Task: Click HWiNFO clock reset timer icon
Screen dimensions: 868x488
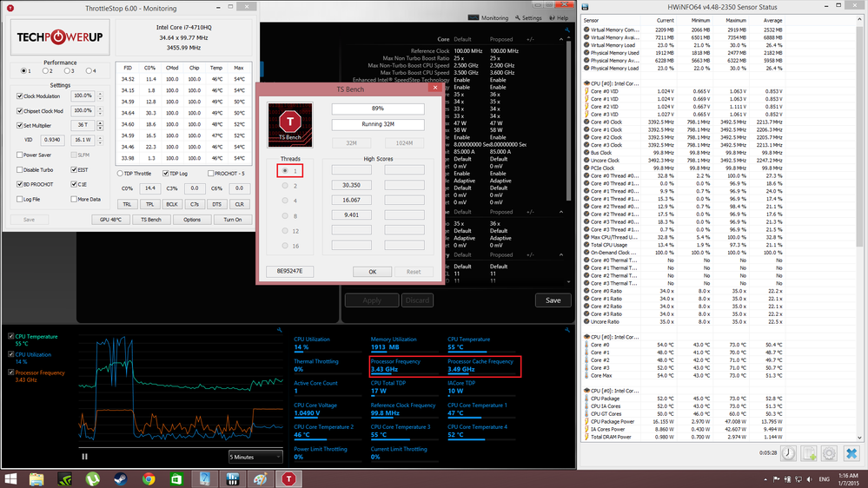Action: point(788,453)
